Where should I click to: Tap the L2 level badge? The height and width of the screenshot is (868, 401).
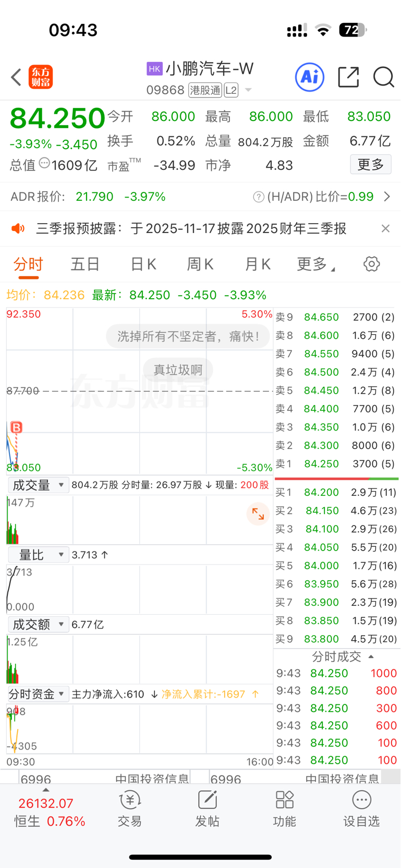click(x=231, y=90)
